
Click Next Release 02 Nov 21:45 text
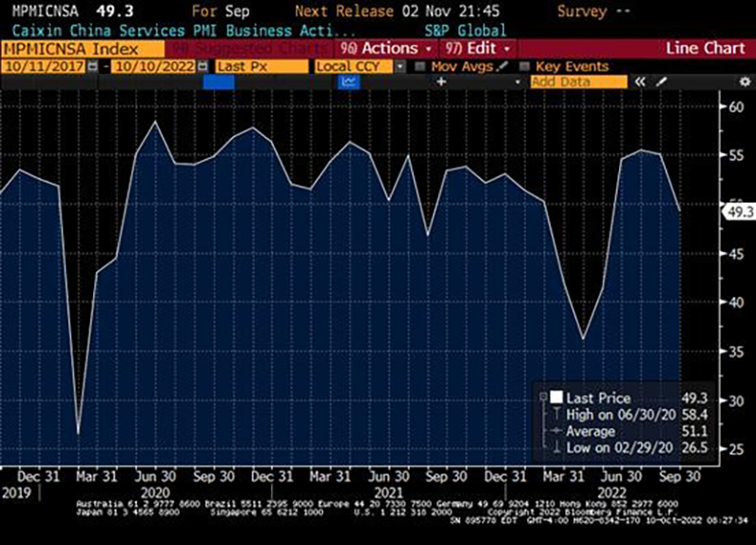click(x=397, y=11)
